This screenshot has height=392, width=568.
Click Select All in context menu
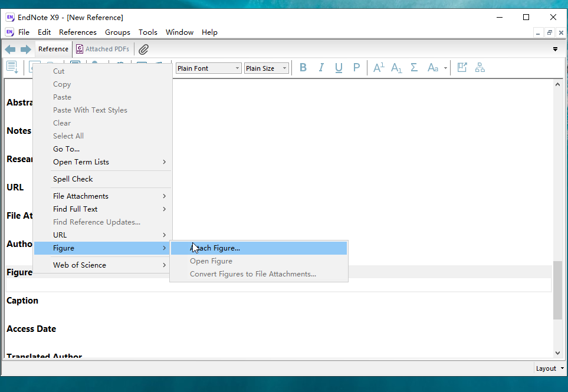pyautogui.click(x=103, y=136)
